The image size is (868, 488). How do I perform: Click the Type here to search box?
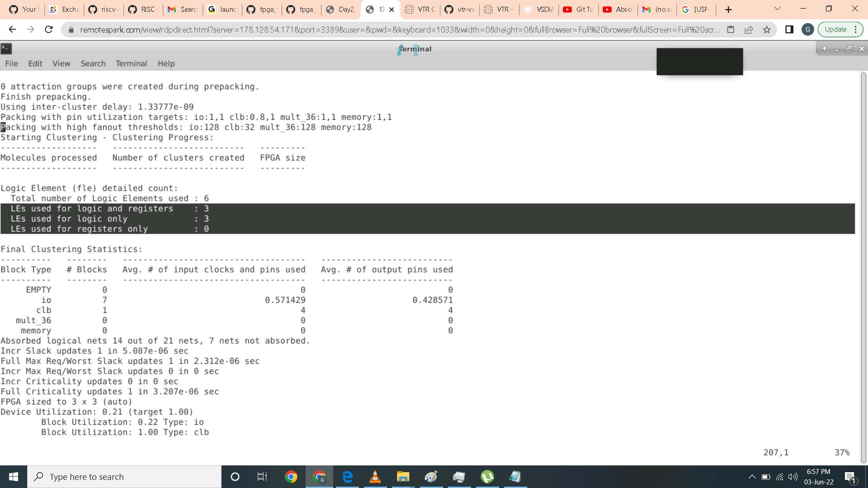tap(124, 477)
